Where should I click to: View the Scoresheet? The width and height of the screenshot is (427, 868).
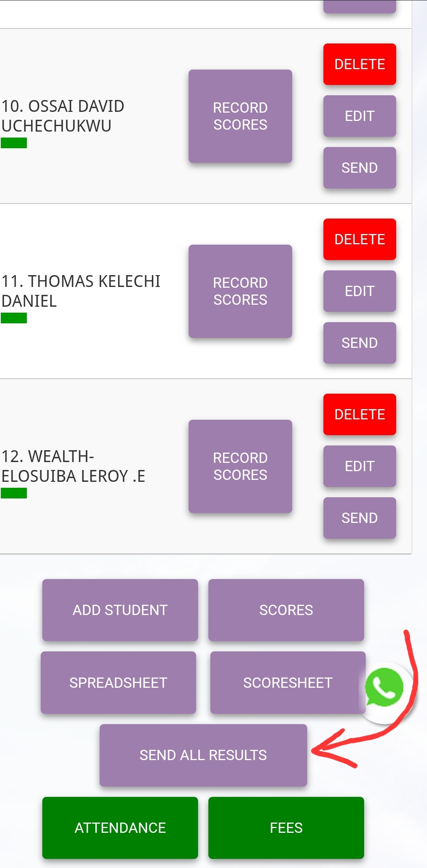click(287, 683)
